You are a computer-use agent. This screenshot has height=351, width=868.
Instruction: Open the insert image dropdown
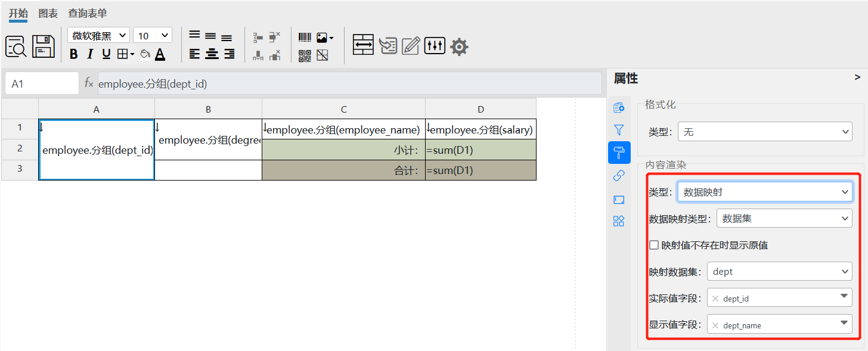(x=325, y=38)
